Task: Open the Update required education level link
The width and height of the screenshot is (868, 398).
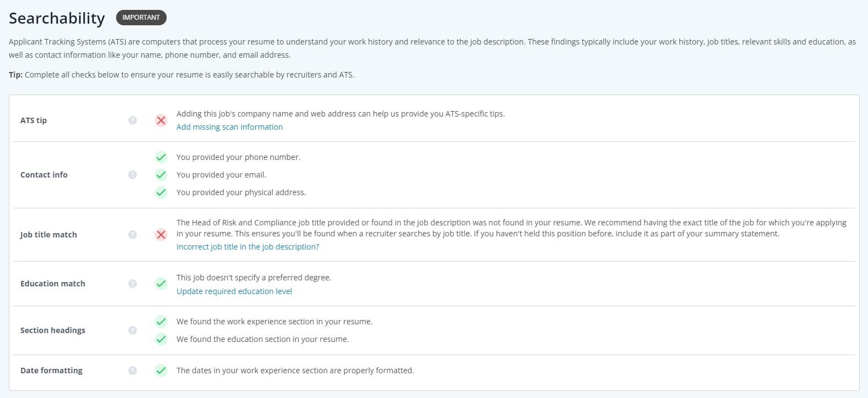Action: click(x=234, y=291)
